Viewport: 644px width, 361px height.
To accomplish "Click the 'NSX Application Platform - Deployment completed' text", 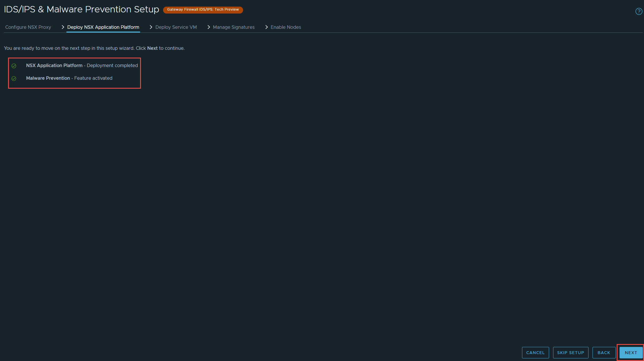I will coord(82,66).
